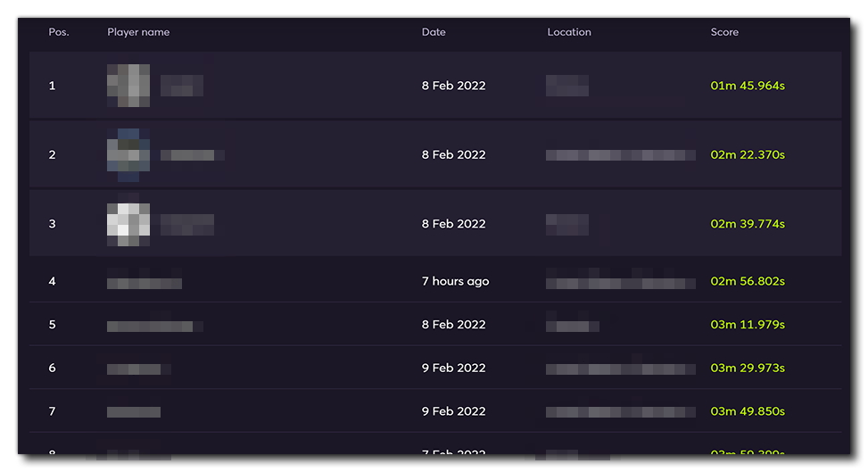The width and height of the screenshot is (868, 472).
Task: Select the location for position 2 row
Action: point(621,155)
